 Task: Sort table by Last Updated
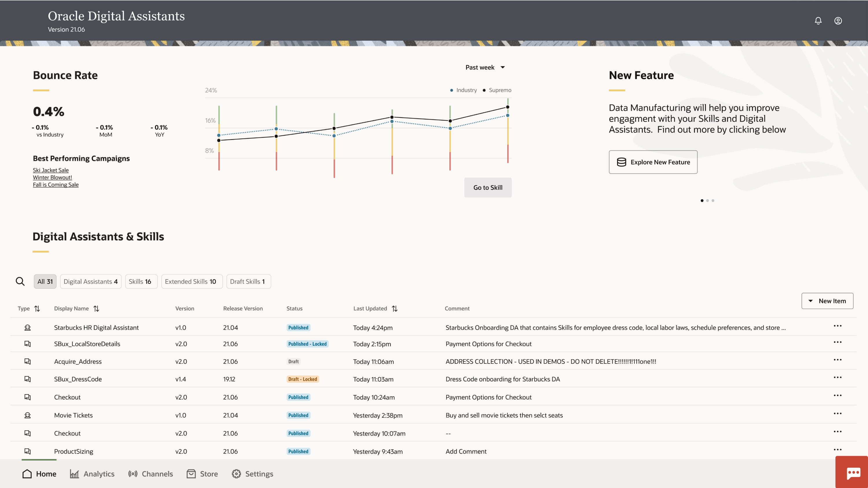pyautogui.click(x=394, y=308)
